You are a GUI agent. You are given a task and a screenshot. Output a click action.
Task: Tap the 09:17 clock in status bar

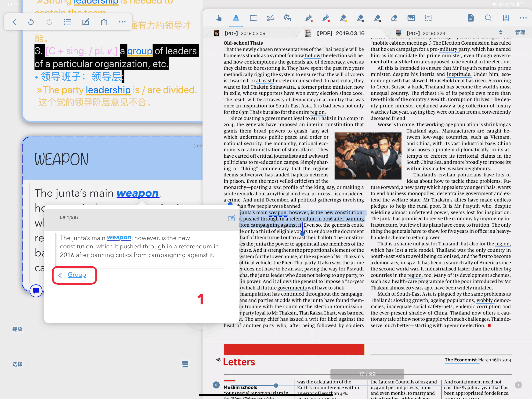(x=12, y=4)
